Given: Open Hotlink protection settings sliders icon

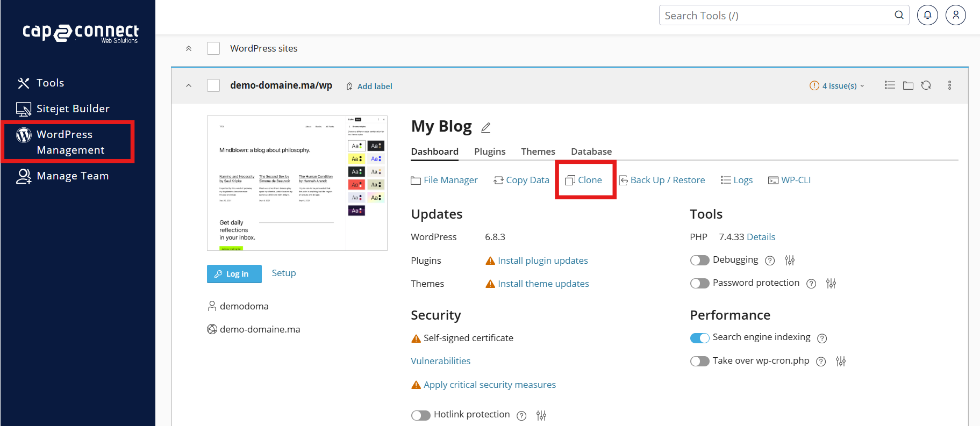Looking at the screenshot, I should click(541, 415).
